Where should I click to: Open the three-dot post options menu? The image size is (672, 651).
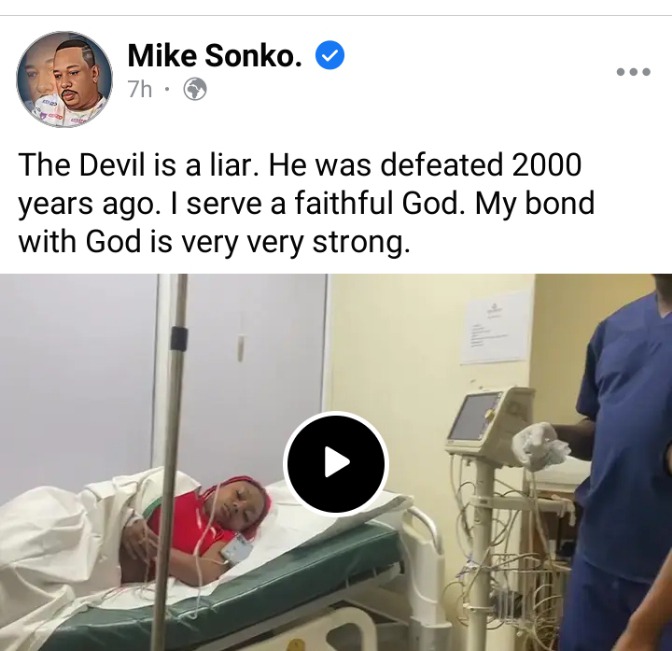coord(633,72)
